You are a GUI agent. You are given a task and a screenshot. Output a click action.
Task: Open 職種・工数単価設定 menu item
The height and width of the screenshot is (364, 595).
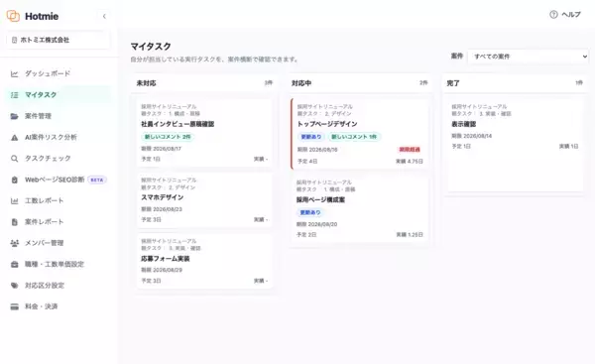[x=59, y=264]
